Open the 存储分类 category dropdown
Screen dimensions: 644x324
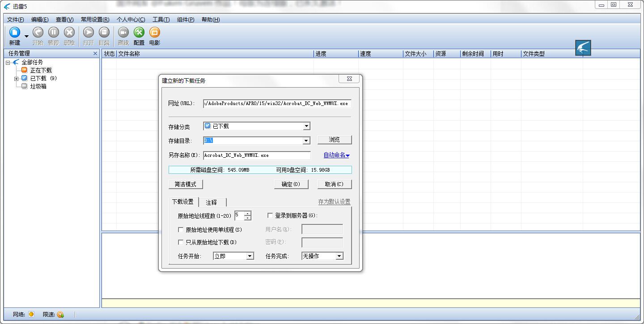click(x=307, y=126)
